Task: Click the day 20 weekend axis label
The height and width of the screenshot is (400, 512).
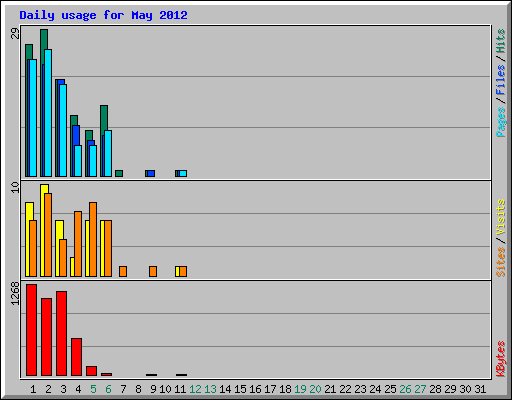Action: 315,389
